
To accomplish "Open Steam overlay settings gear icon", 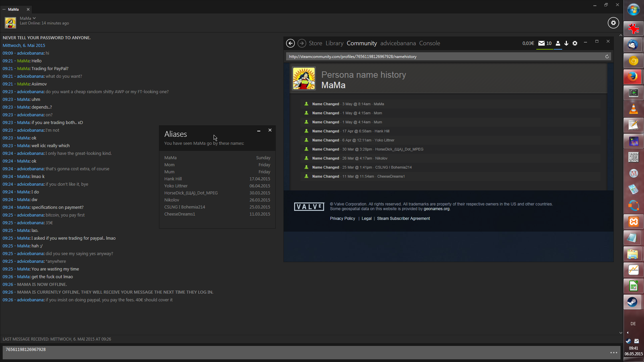I will [x=575, y=43].
